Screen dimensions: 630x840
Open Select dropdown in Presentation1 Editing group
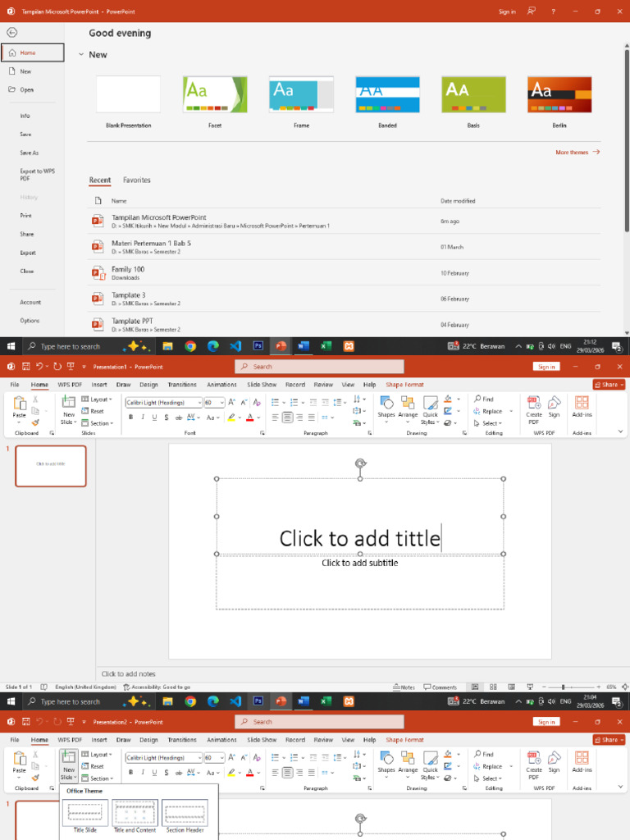pyautogui.click(x=488, y=423)
